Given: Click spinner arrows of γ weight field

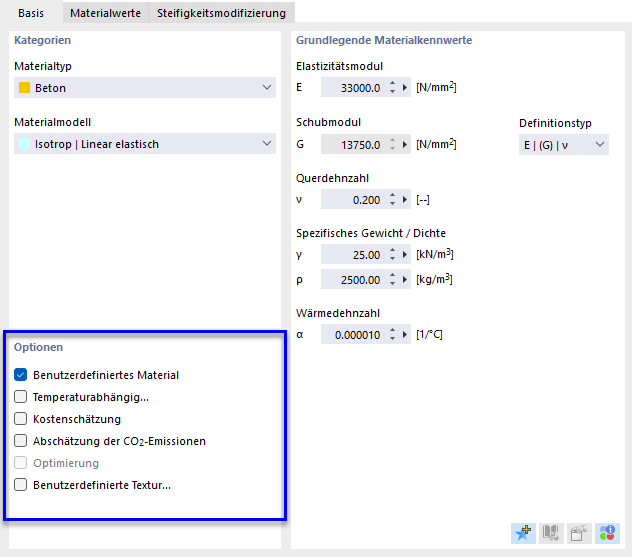Looking at the screenshot, I should (393, 254).
